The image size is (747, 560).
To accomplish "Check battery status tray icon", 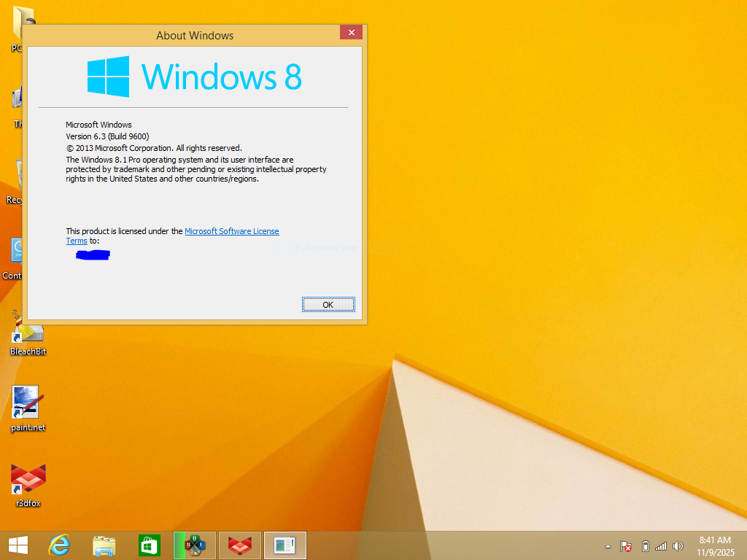I will tap(646, 546).
